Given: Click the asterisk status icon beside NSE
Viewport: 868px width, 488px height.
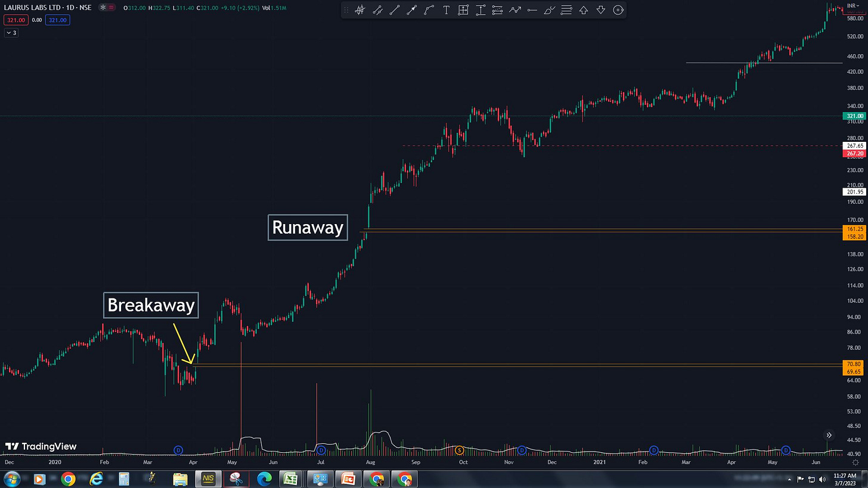Looking at the screenshot, I should pyautogui.click(x=104, y=8).
